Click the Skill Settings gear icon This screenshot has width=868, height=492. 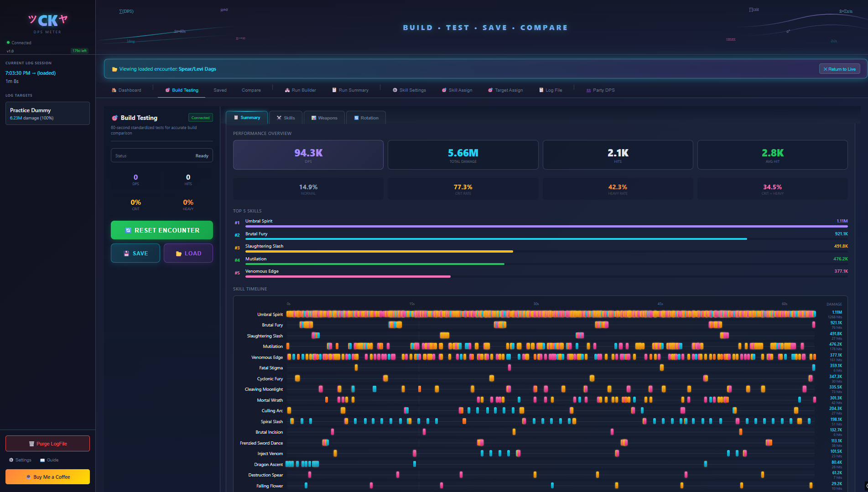pyautogui.click(x=395, y=90)
